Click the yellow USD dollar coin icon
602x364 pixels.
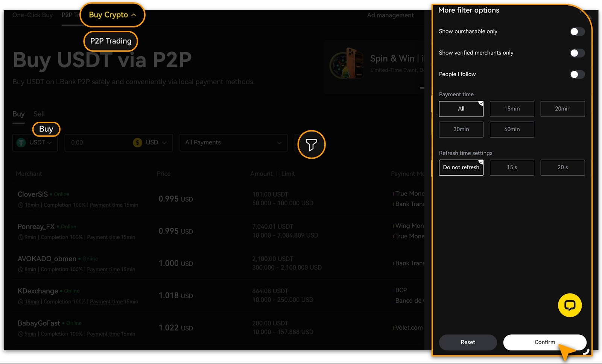137,143
